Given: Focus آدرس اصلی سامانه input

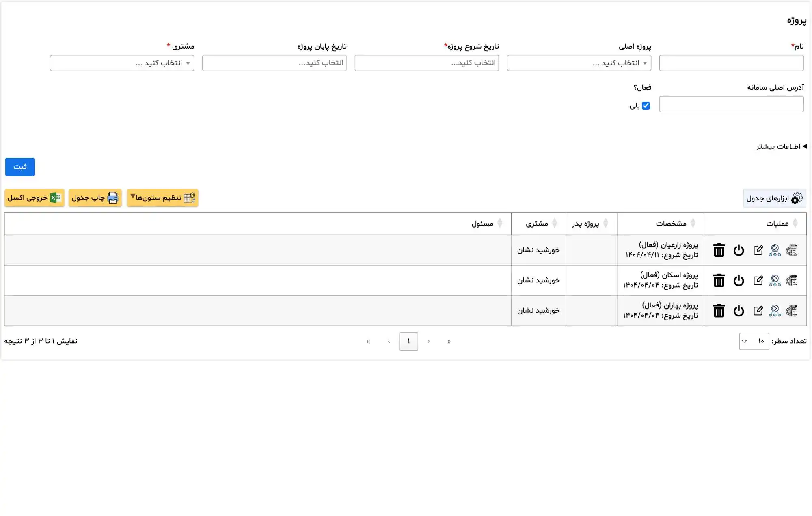Looking at the screenshot, I should tap(731, 104).
